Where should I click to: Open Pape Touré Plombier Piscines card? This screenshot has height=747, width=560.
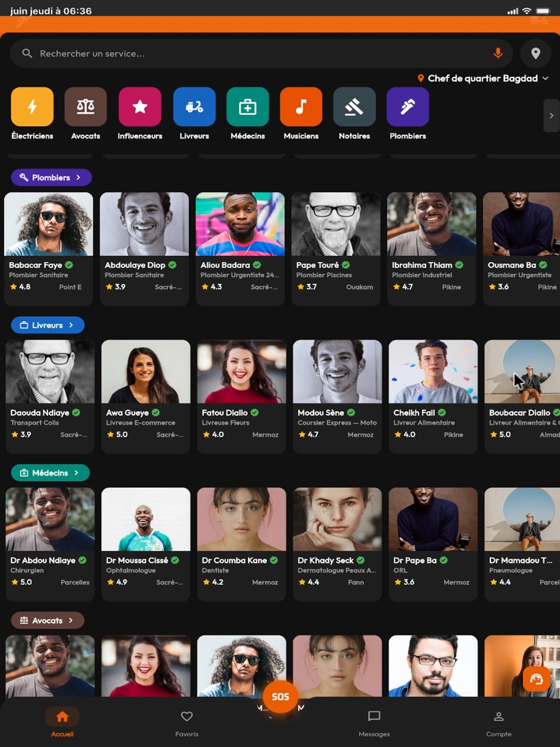[336, 249]
